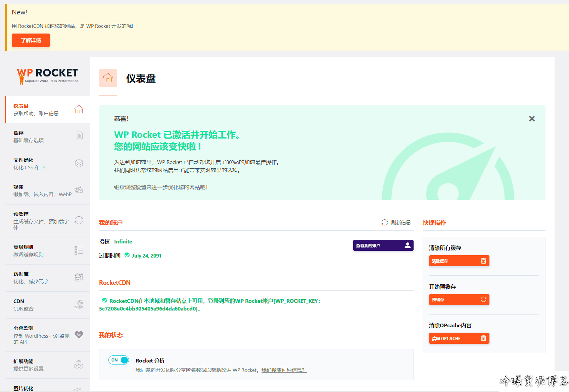This screenshot has height=392, width=569.
Task: Open the 缓存 sidebar section
Action: pyautogui.click(x=48, y=136)
